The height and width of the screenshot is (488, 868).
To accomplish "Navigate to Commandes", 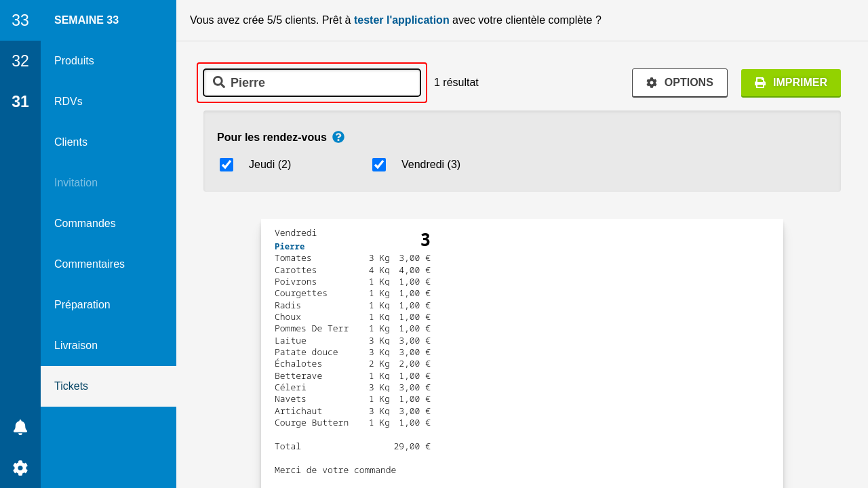I will (85, 224).
